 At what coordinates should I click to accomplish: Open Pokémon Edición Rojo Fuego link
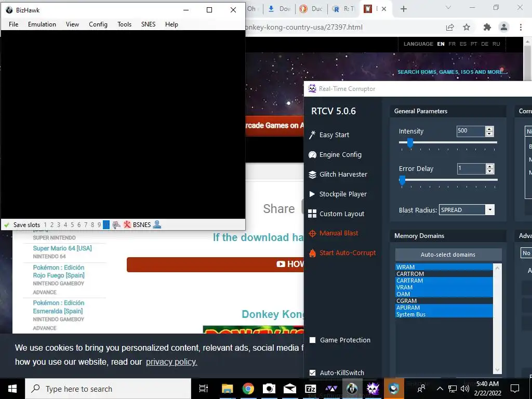[x=59, y=271]
